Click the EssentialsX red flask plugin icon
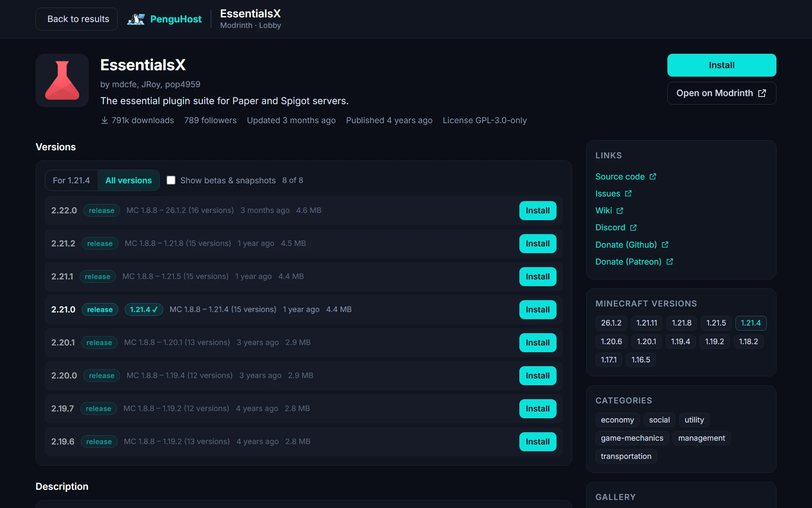The width and height of the screenshot is (812, 508). click(x=62, y=80)
